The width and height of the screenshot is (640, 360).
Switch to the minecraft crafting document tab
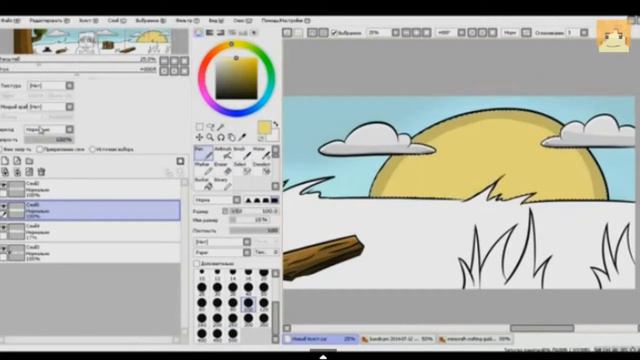475,339
